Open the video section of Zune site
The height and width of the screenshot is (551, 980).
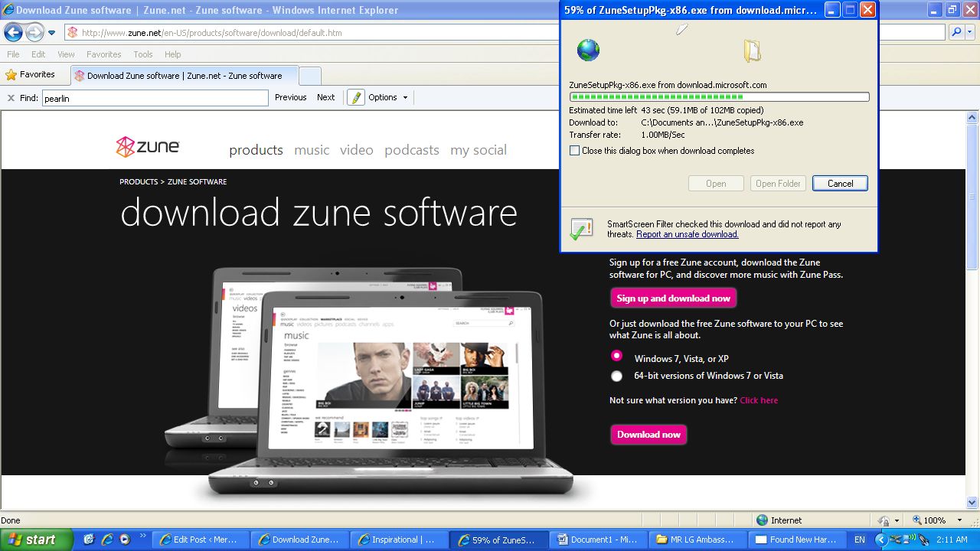357,150
